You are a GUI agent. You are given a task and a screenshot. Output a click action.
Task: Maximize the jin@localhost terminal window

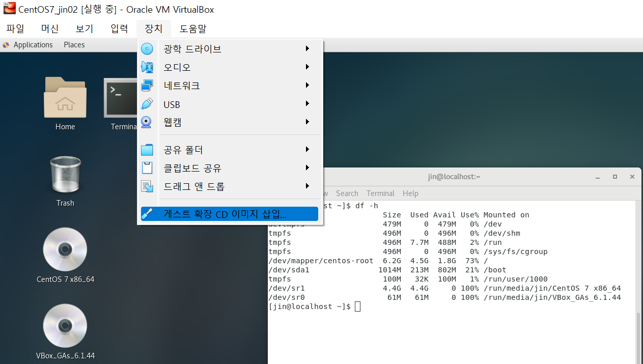(x=615, y=177)
